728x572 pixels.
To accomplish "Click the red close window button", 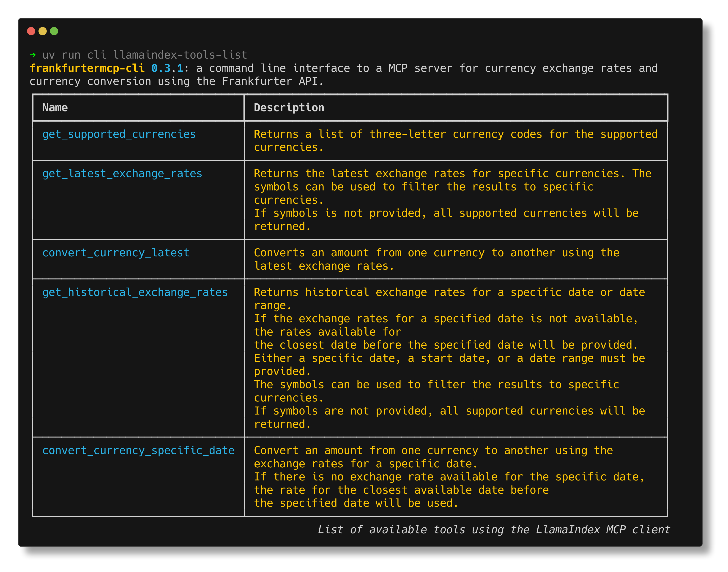I will [x=31, y=31].
